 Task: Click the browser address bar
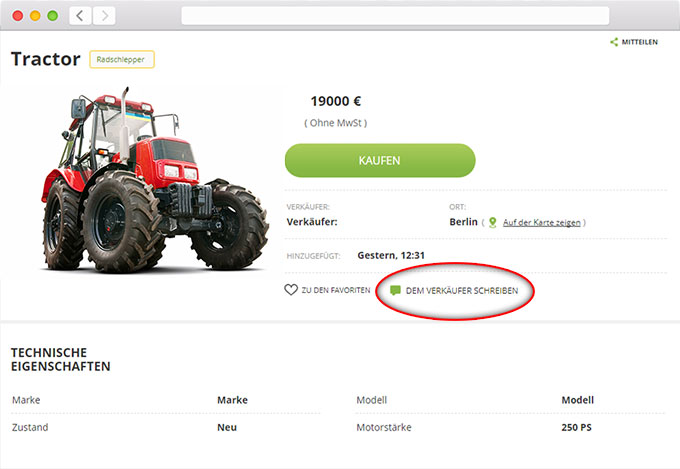tap(395, 16)
